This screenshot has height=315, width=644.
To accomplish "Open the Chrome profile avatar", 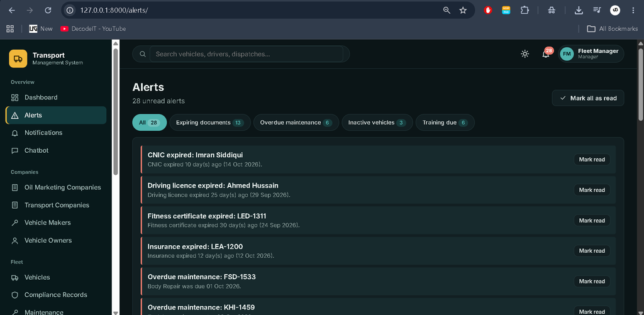I will coord(615,10).
